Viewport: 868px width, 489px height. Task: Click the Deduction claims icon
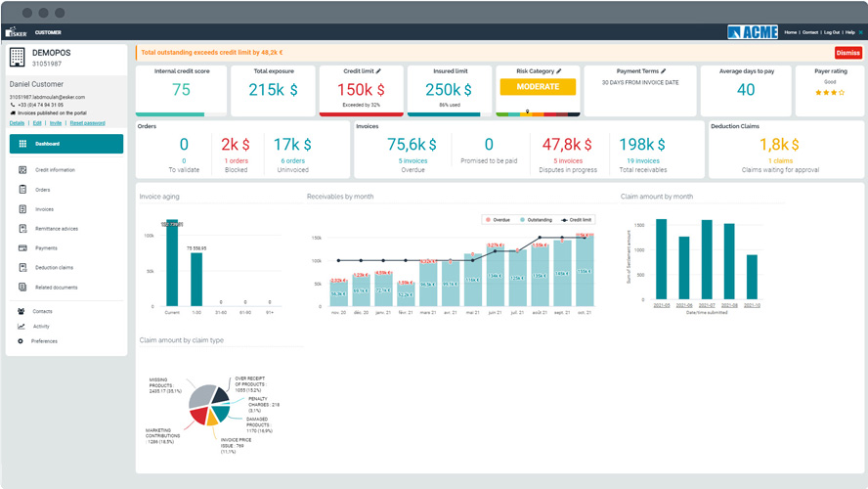pyautogui.click(x=22, y=268)
